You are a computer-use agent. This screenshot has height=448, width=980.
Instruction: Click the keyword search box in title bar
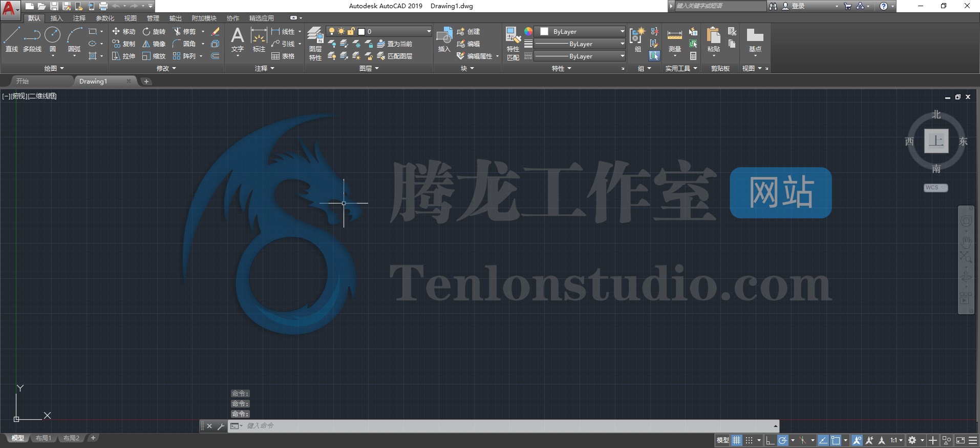(x=719, y=6)
